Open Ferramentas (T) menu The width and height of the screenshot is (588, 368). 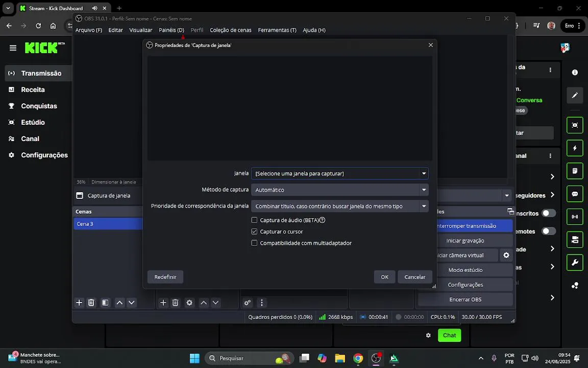[x=277, y=30]
